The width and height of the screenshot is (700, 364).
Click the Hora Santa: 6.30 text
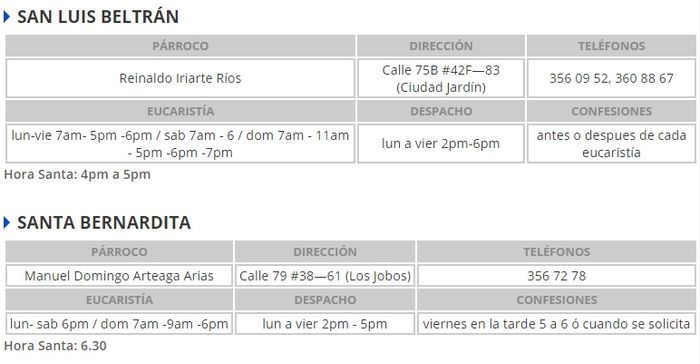(x=55, y=346)
